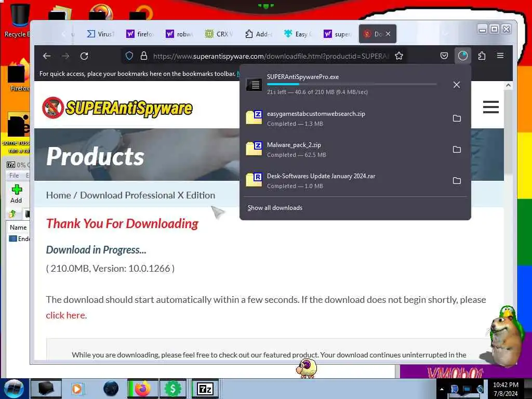
Task: Reload the current page
Action: click(x=84, y=56)
